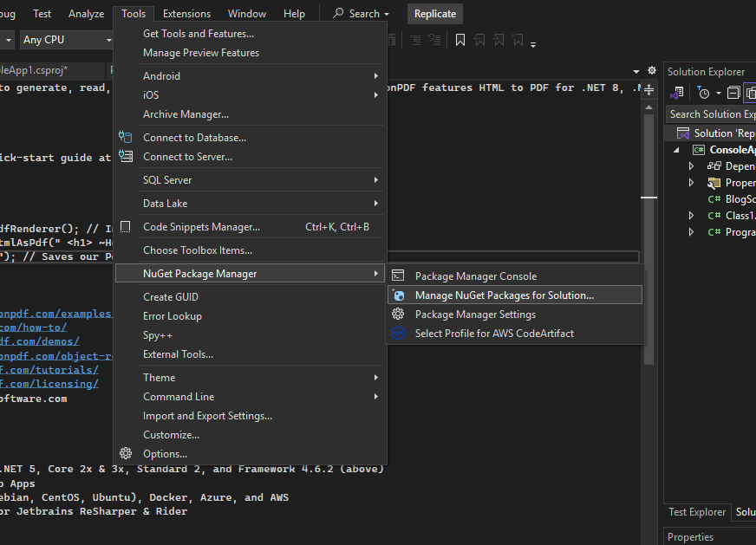Click the editor vertical scrollbar up arrow
Image resolution: width=756 pixels, height=545 pixels.
649,107
